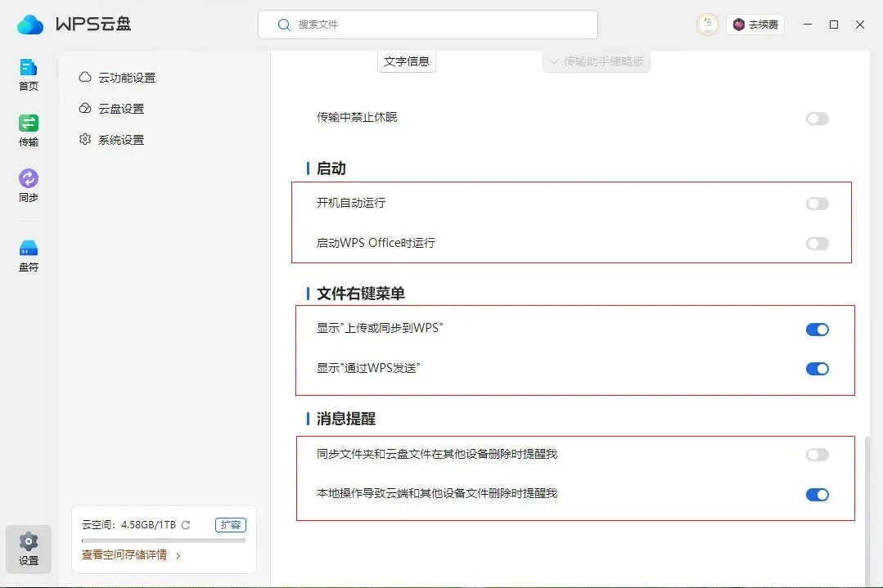Enable 开机自动运行 switch
This screenshot has width=883, height=588.
click(817, 204)
